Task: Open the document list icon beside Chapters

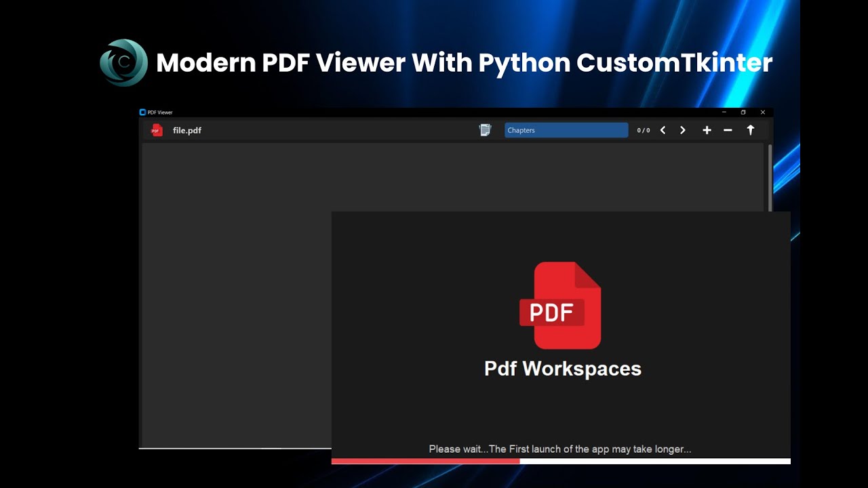Action: pos(485,130)
